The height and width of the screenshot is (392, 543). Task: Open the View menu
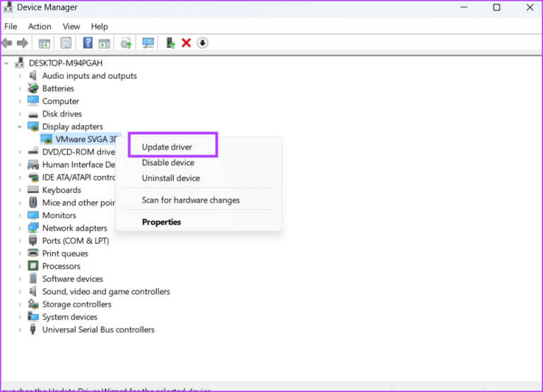71,26
